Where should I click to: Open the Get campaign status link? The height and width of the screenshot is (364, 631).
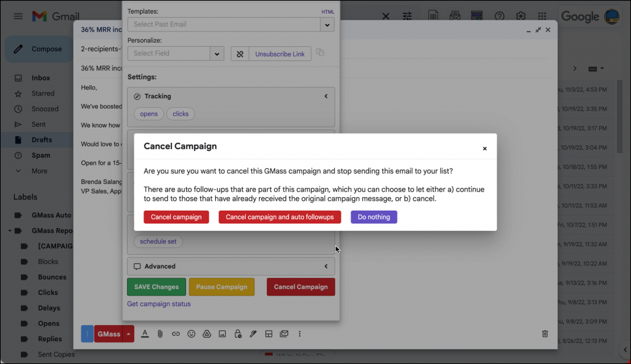point(158,304)
